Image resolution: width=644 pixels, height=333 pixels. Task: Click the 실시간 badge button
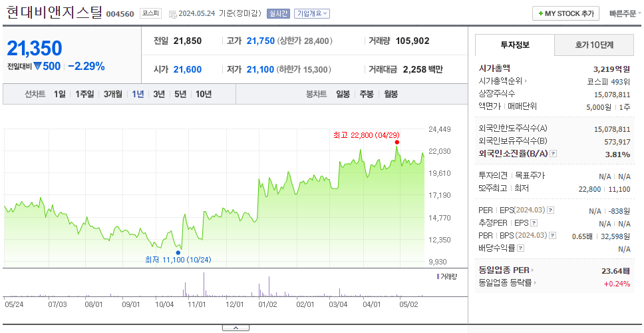[278, 13]
